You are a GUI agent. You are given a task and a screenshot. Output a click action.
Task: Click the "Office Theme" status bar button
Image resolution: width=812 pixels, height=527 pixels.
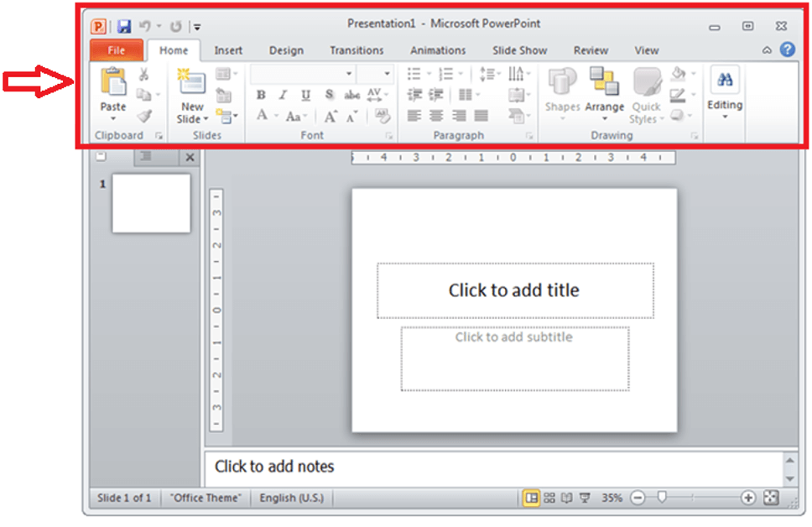pos(206,498)
